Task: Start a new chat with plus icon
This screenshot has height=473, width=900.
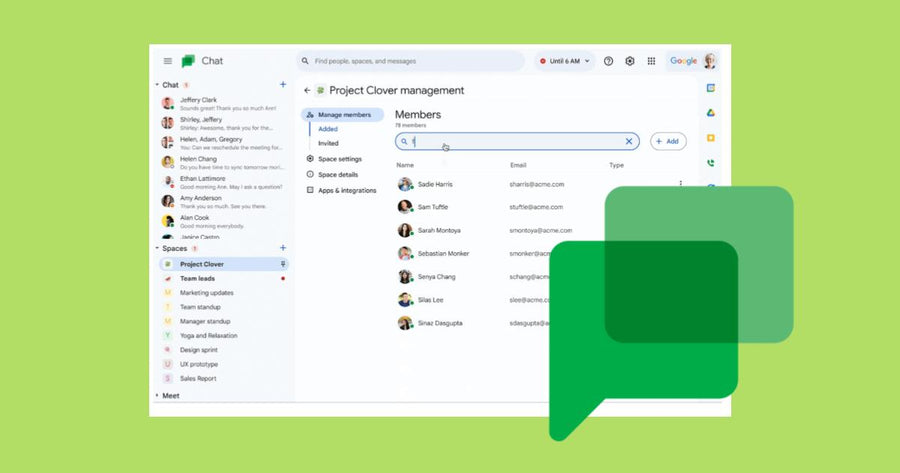Action: (x=283, y=84)
